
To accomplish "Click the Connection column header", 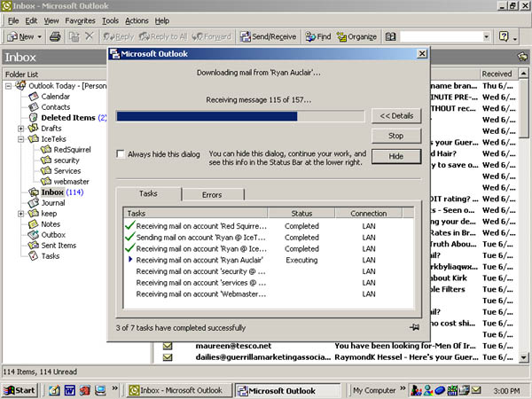I will tap(369, 214).
